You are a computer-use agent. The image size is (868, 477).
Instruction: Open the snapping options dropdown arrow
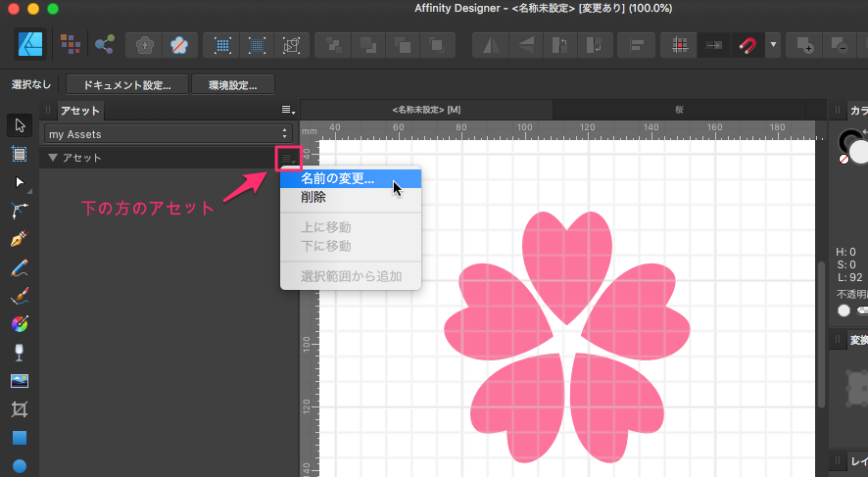point(774,45)
